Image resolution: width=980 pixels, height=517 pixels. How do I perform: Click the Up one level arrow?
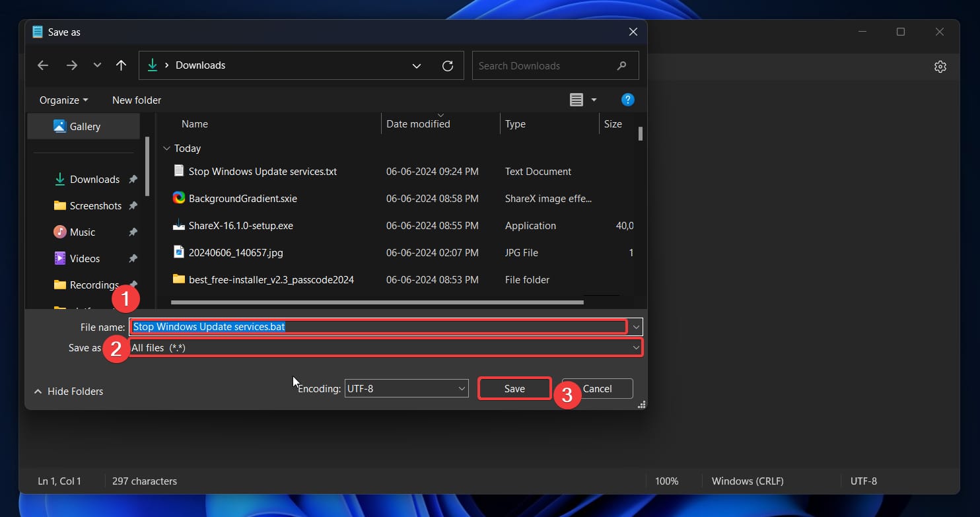click(121, 65)
